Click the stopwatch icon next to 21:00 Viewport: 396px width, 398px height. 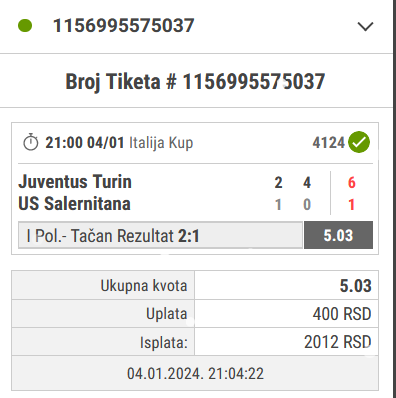[x=31, y=142]
